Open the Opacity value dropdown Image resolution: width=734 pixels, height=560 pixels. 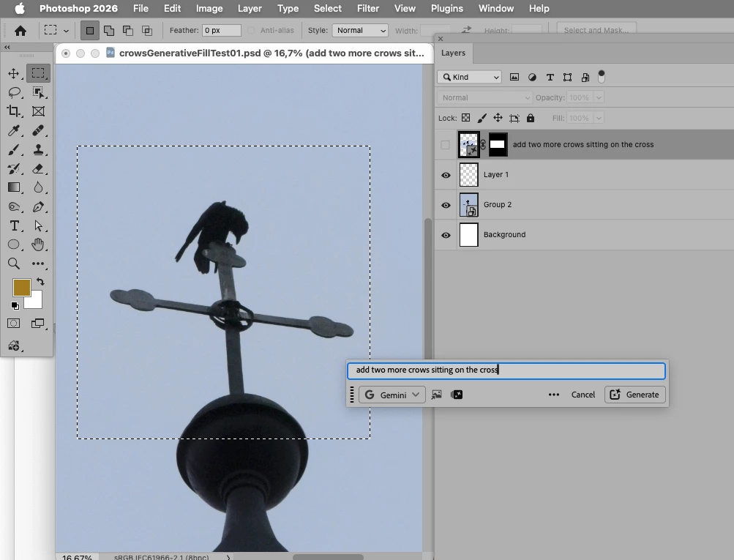(598, 97)
